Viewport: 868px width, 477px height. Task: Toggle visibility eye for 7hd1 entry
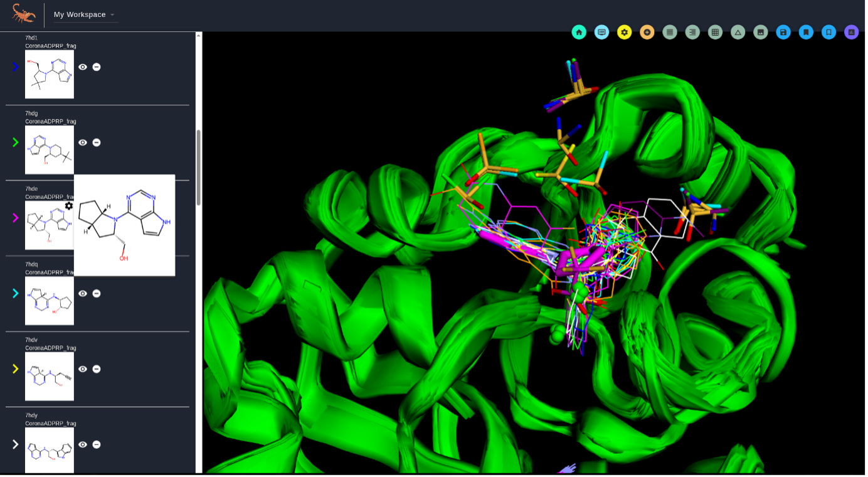click(x=83, y=67)
